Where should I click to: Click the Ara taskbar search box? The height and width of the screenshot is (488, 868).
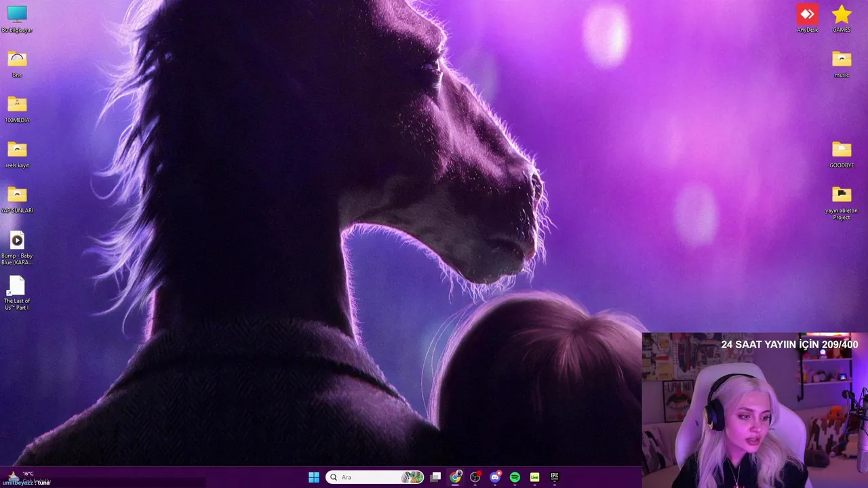coord(375,477)
